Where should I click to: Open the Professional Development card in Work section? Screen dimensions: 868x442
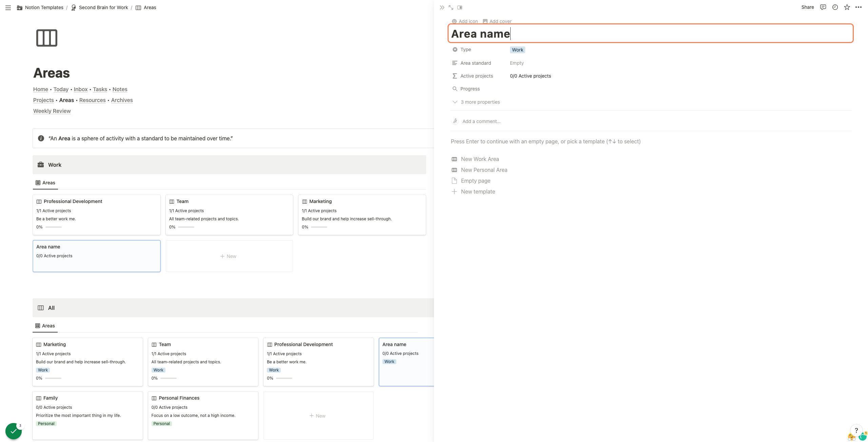pyautogui.click(x=97, y=215)
